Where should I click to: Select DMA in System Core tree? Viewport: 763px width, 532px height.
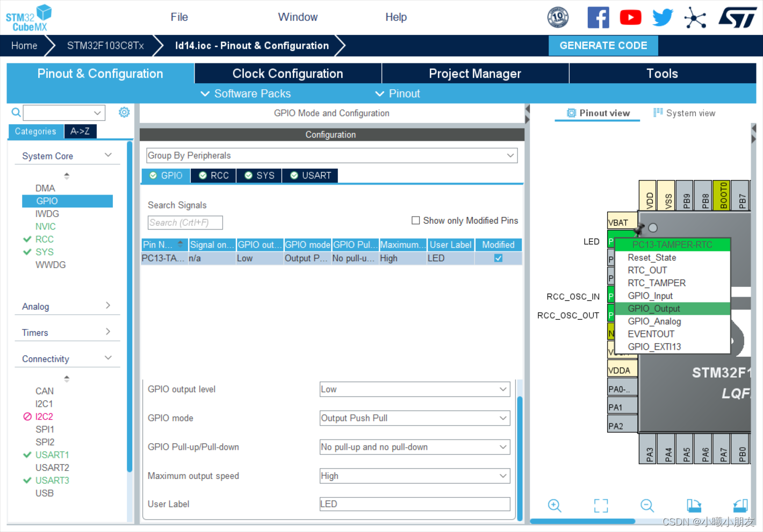[45, 188]
